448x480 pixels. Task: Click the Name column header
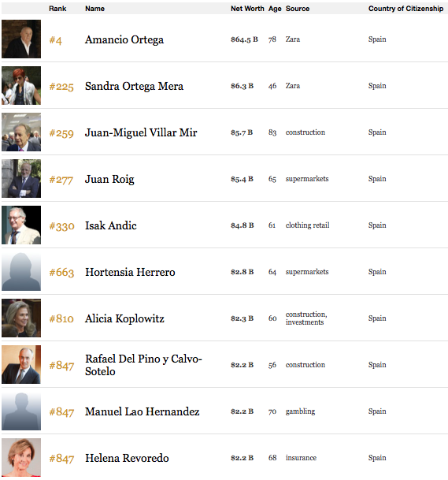[x=94, y=9]
